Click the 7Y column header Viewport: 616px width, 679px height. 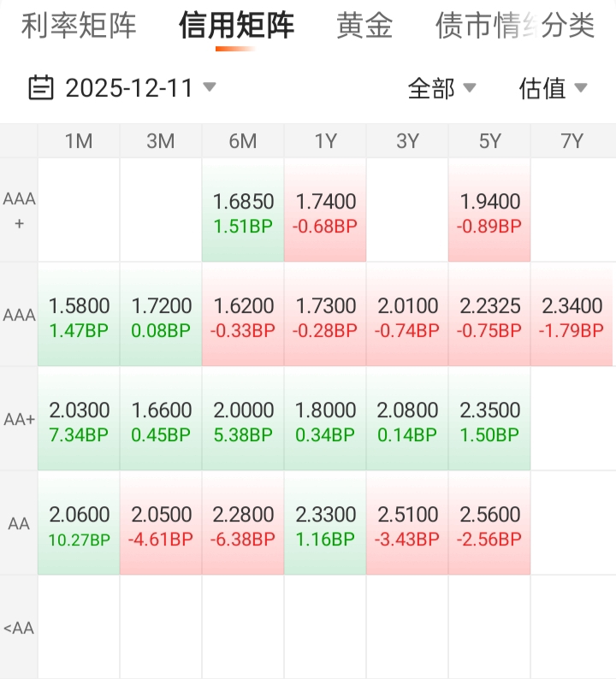[x=572, y=141]
